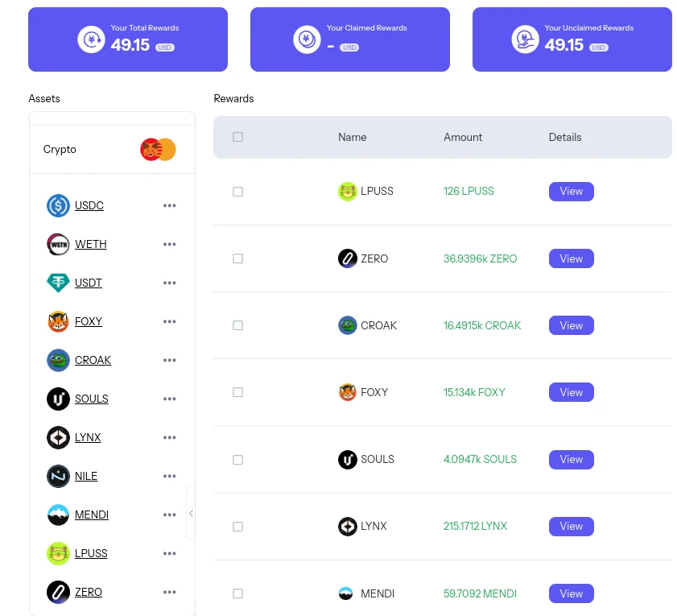Click the Total Rewards coin icon
The height and width of the screenshot is (616, 677).
(91, 39)
